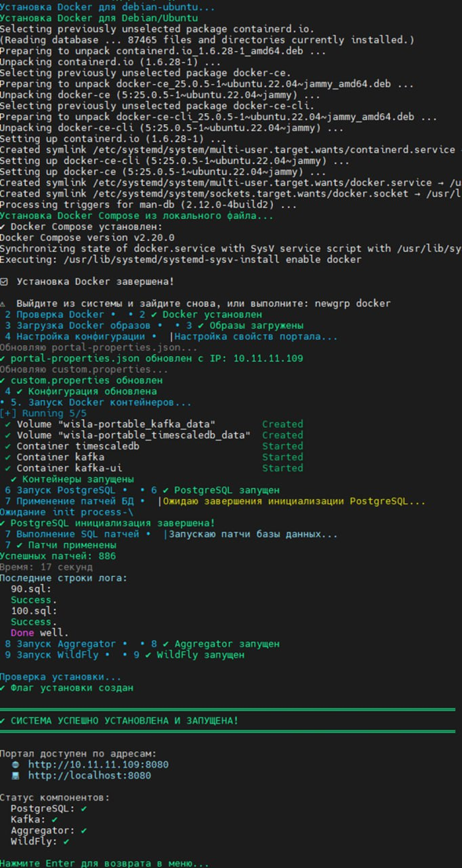Click the "Успешных патчей: 886" line
Image resolution: width=462 pixels, height=868 pixels.
[x=58, y=556]
